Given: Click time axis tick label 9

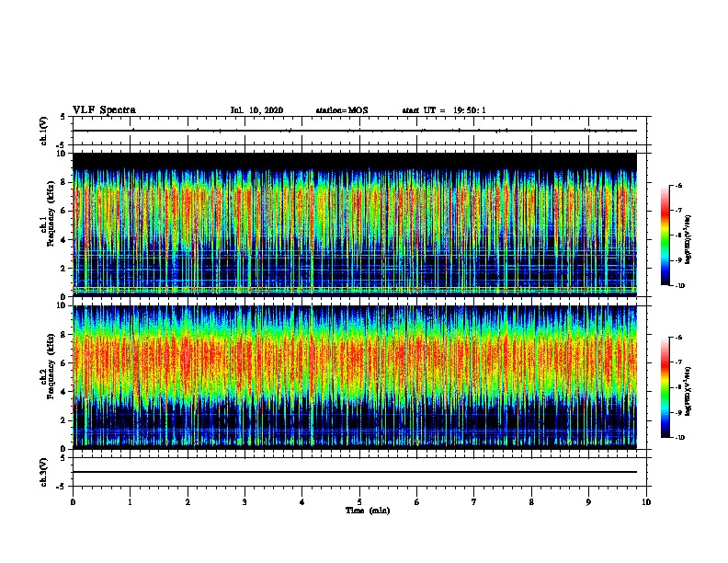Looking at the screenshot, I should tap(588, 502).
